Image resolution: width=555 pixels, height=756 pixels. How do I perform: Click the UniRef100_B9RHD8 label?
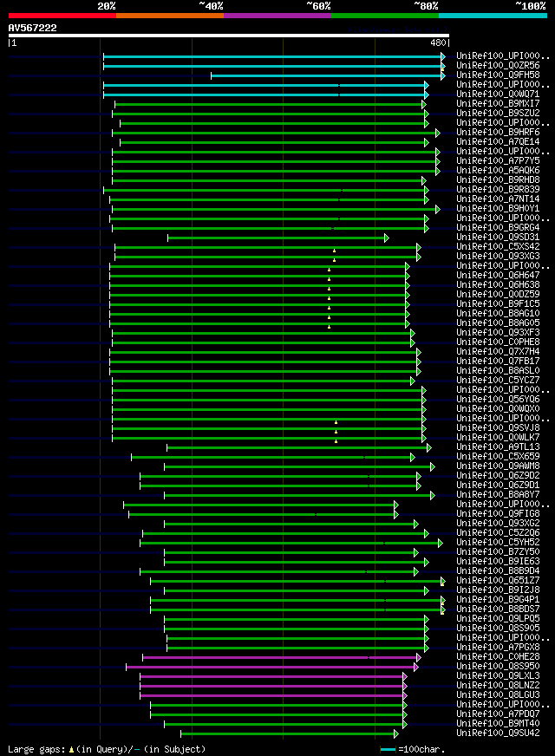point(498,179)
